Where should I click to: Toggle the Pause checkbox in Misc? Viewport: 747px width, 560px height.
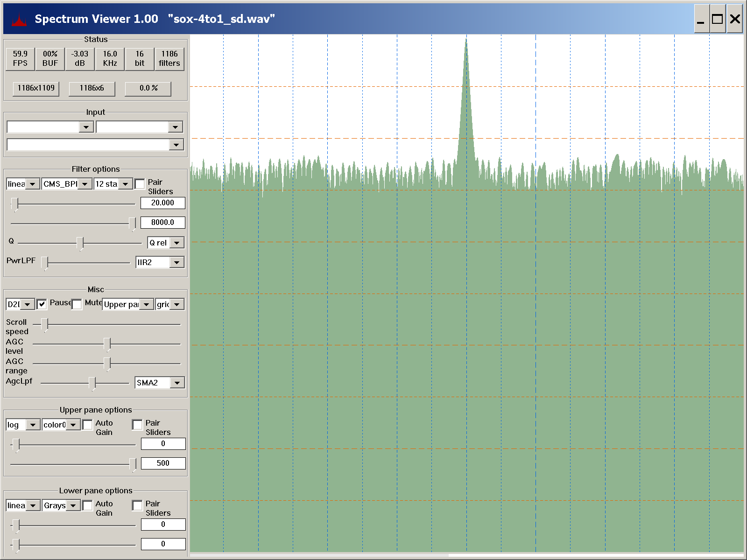tap(42, 304)
